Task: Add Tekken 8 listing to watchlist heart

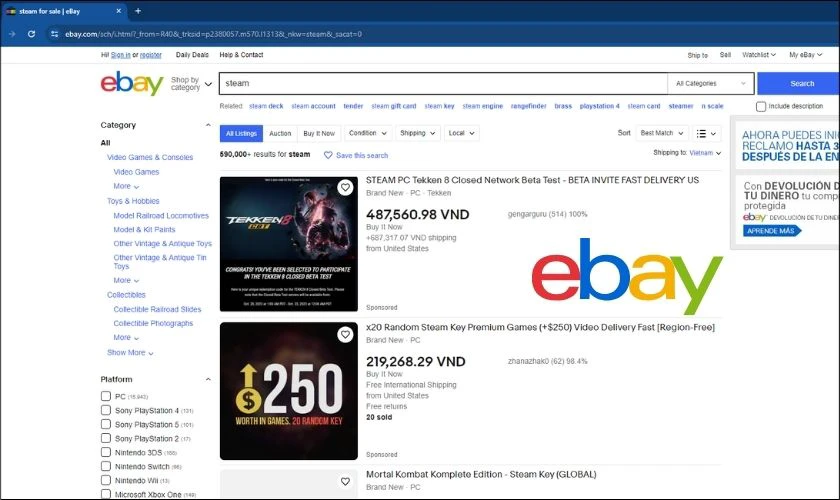Action: coord(345,187)
